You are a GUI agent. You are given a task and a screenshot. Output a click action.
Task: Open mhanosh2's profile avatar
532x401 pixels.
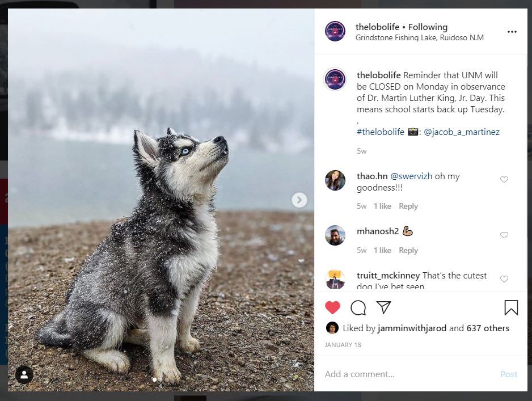coord(335,235)
